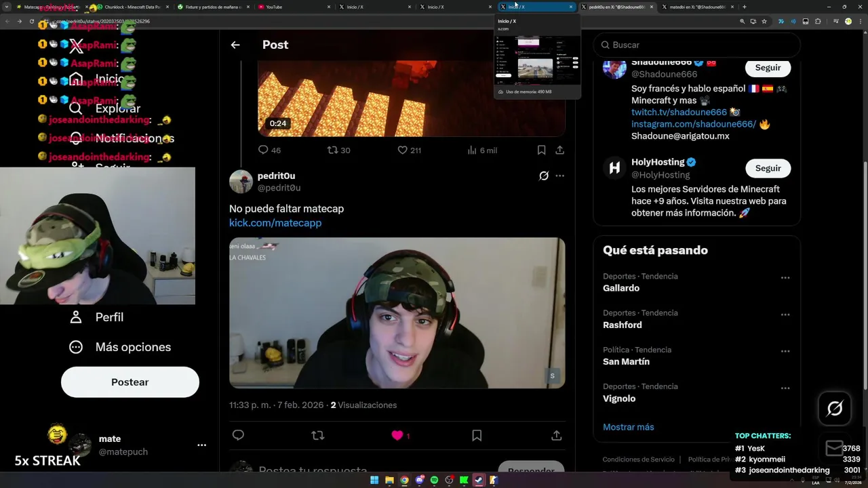
Task: Follow Shadoune666 with Seguir button
Action: (x=768, y=67)
